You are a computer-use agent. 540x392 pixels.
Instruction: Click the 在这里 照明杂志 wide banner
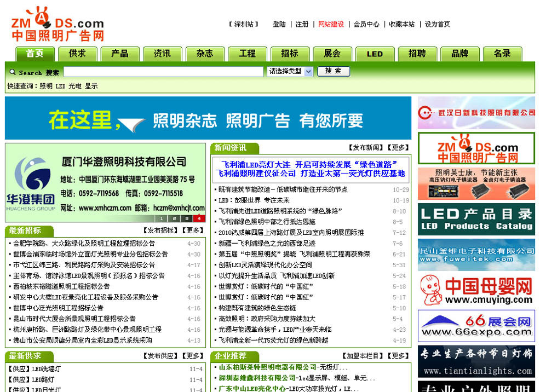click(208, 118)
